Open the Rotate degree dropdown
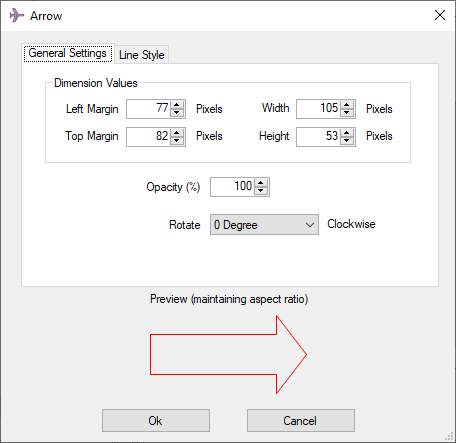456x443 pixels. [264, 225]
